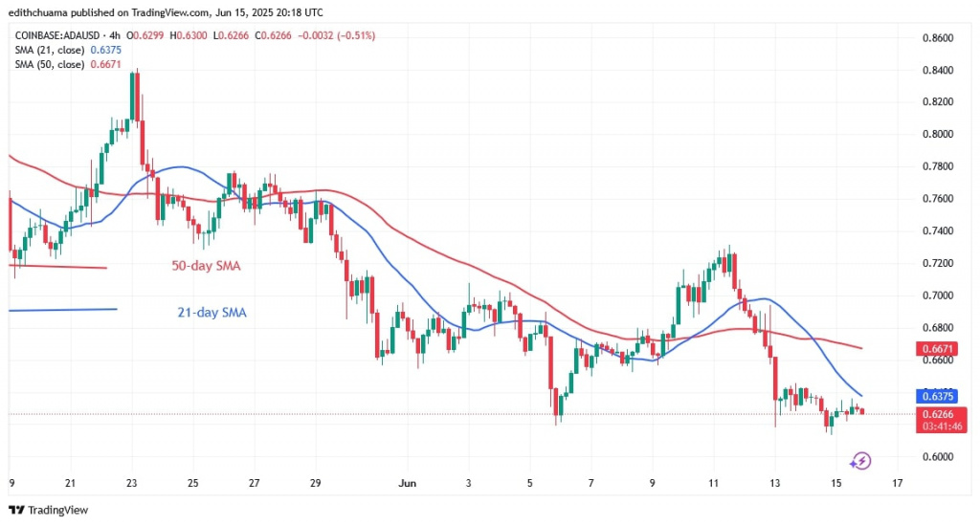The image size is (980, 525).
Task: Click 0.8000 on the price scale
Action: click(x=937, y=134)
